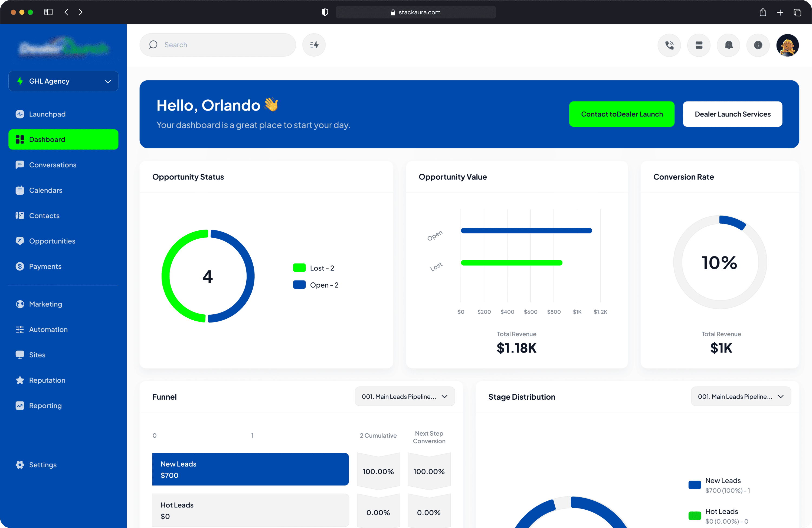812x528 pixels.
Task: Open the Opportunities section
Action: (x=52, y=241)
